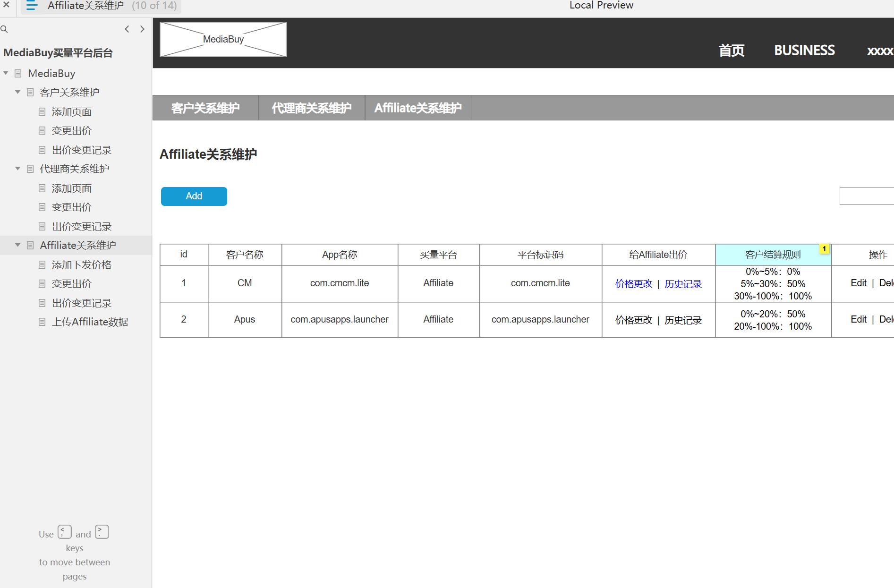894x588 pixels.
Task: Open MediaBuy page in sitemap
Action: click(x=51, y=73)
